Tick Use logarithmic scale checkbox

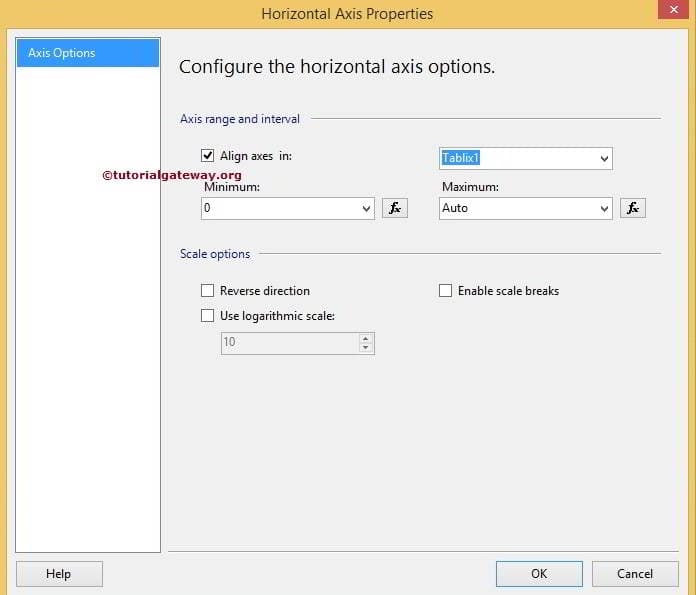pos(208,316)
